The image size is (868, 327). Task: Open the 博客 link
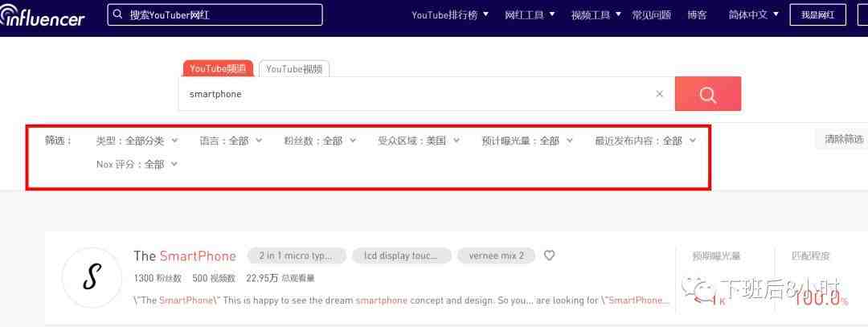tap(697, 15)
